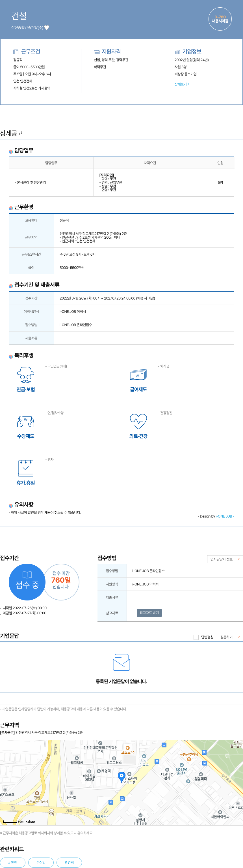Click the 코스모40 orange map marker
This screenshot has width=243, height=868.
coord(128,748)
